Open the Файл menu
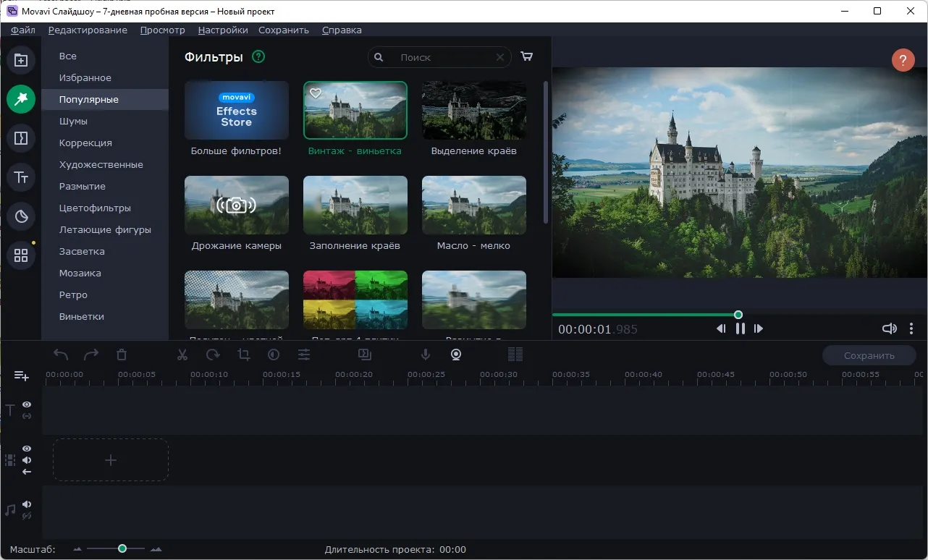928x560 pixels. coord(23,30)
